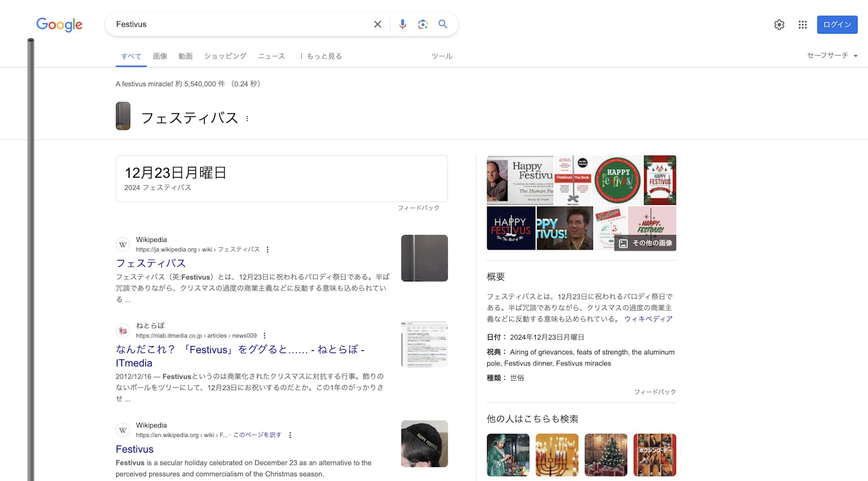Click in the Festivus search field
This screenshot has height=481, width=868.
(x=240, y=24)
